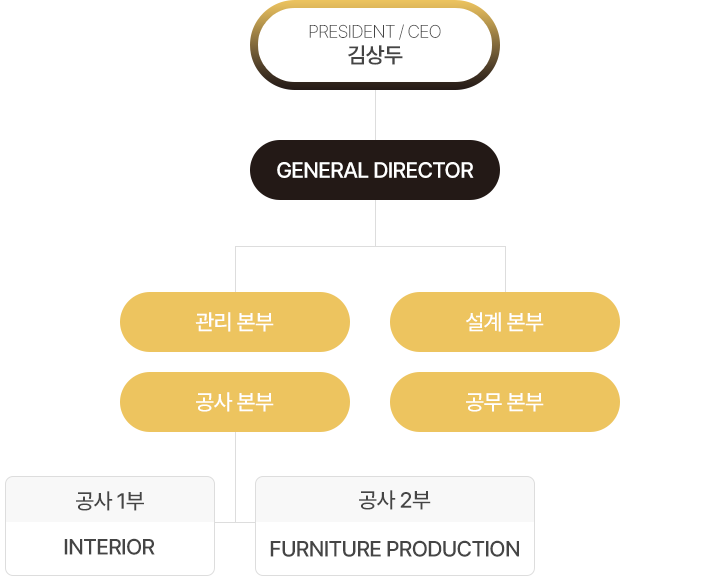
Task: Click the PRESIDENT / CEO 김상두 box
Action: coord(375,45)
